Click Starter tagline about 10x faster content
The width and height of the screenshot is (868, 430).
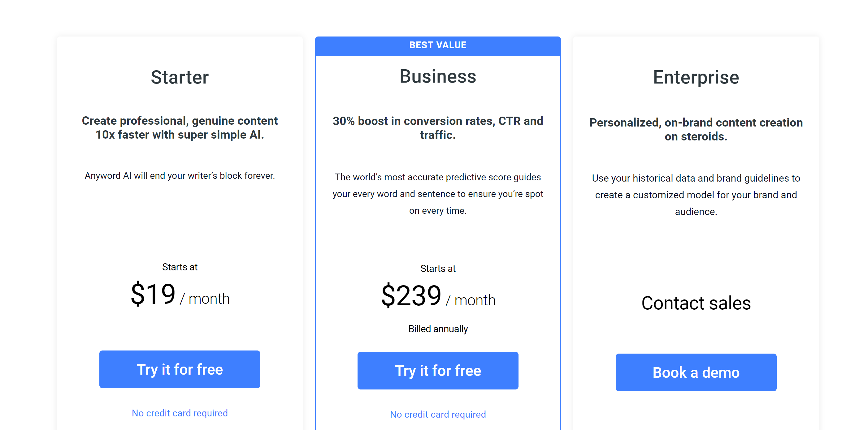(180, 128)
